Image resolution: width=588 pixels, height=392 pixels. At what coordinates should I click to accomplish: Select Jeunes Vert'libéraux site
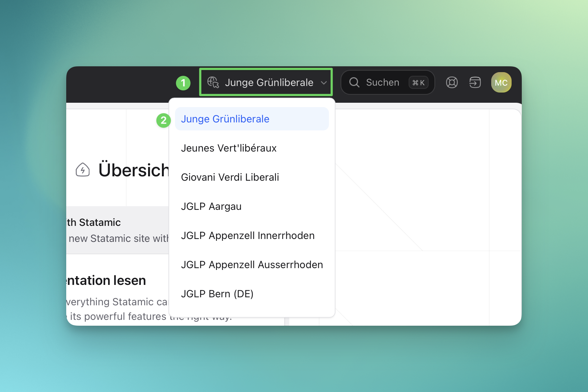click(252, 148)
